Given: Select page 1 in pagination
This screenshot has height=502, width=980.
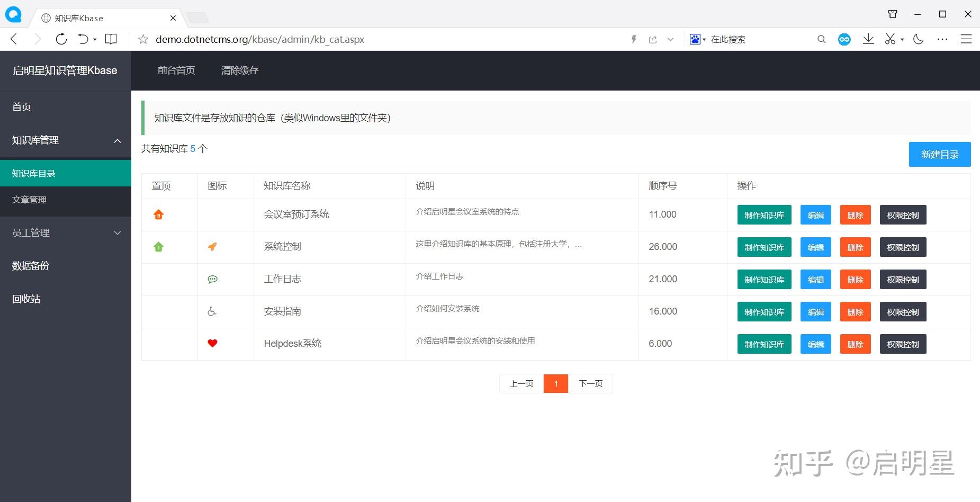Looking at the screenshot, I should tap(556, 383).
